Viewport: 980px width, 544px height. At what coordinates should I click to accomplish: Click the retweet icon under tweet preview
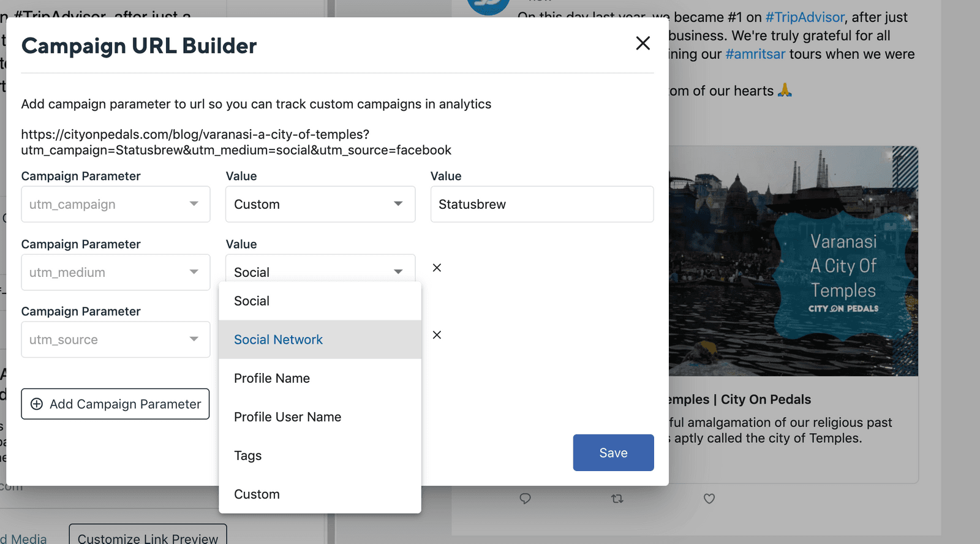617,499
